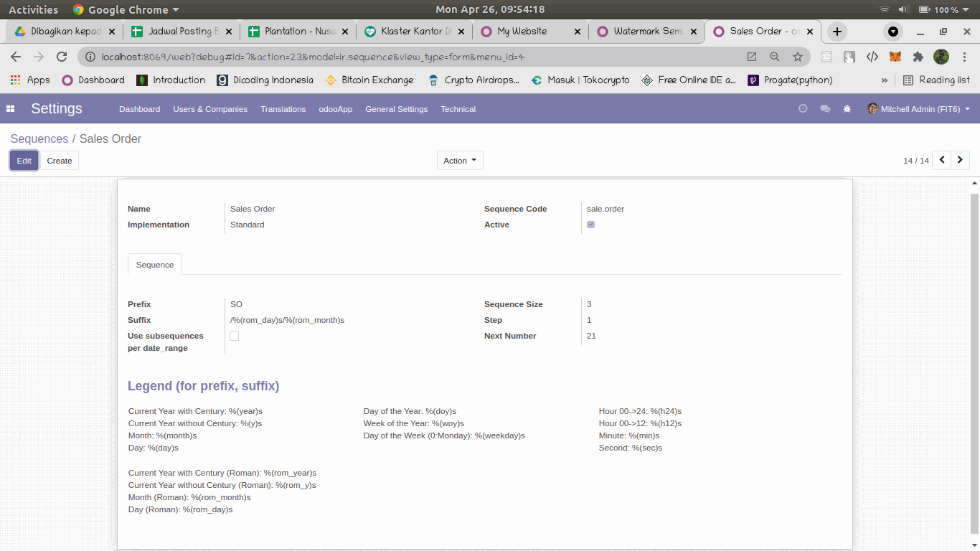The width and height of the screenshot is (980, 551).
Task: Toggle Use subsequences per date_range checkbox
Action: pos(234,336)
